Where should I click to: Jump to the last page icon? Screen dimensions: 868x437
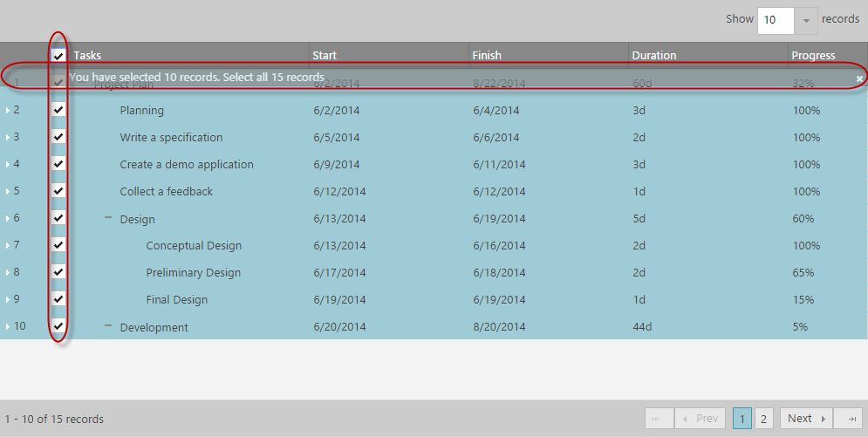(849, 419)
